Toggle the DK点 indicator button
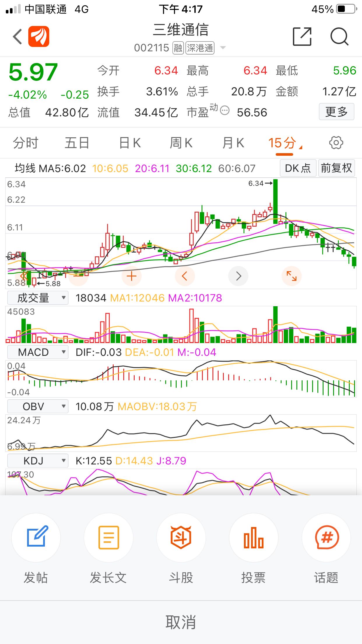 pyautogui.click(x=298, y=168)
